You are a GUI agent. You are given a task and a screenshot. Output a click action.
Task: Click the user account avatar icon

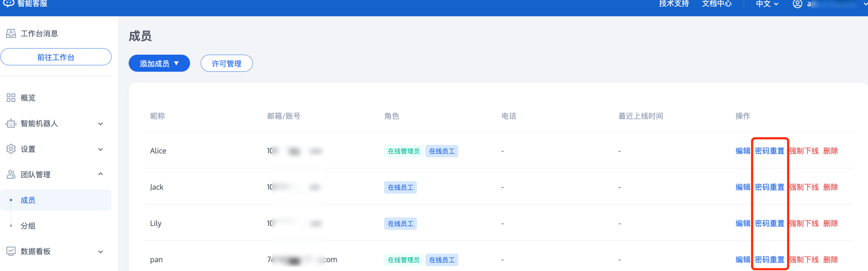coord(797,4)
